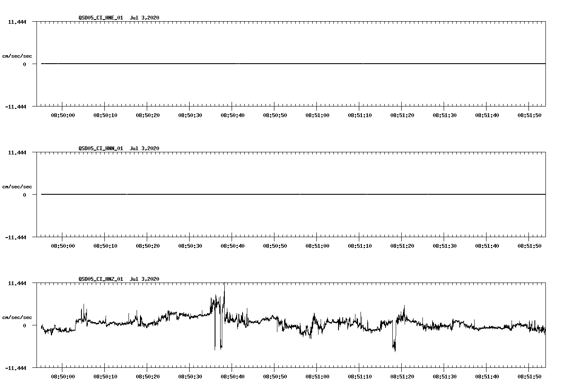576x392 pixels.
Task: Click the 08:50:50 time label under HNE chart
Action: pos(275,115)
